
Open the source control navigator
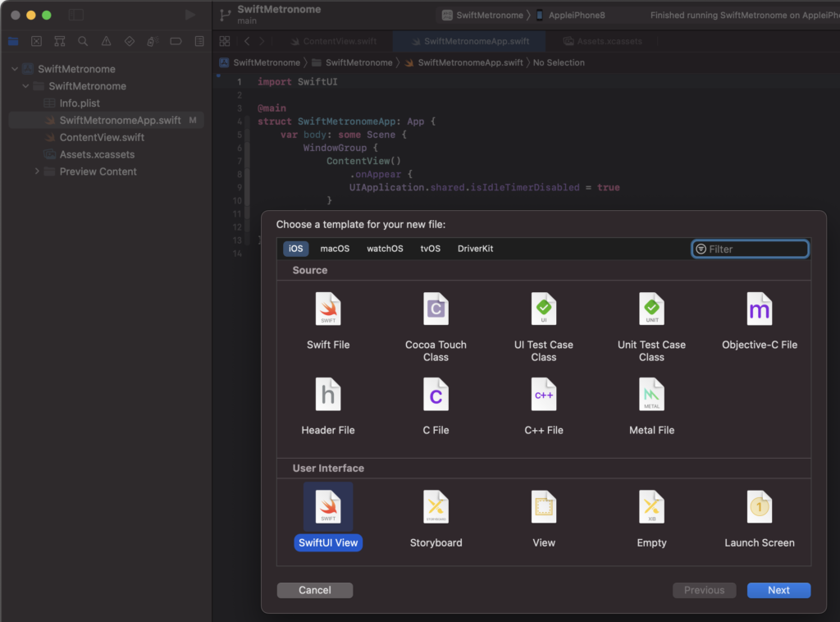36,41
